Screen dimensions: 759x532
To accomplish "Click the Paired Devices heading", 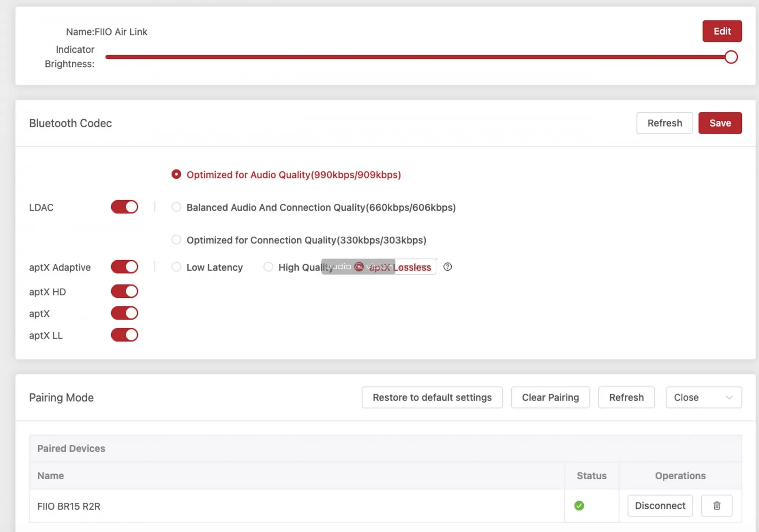I will 71,448.
